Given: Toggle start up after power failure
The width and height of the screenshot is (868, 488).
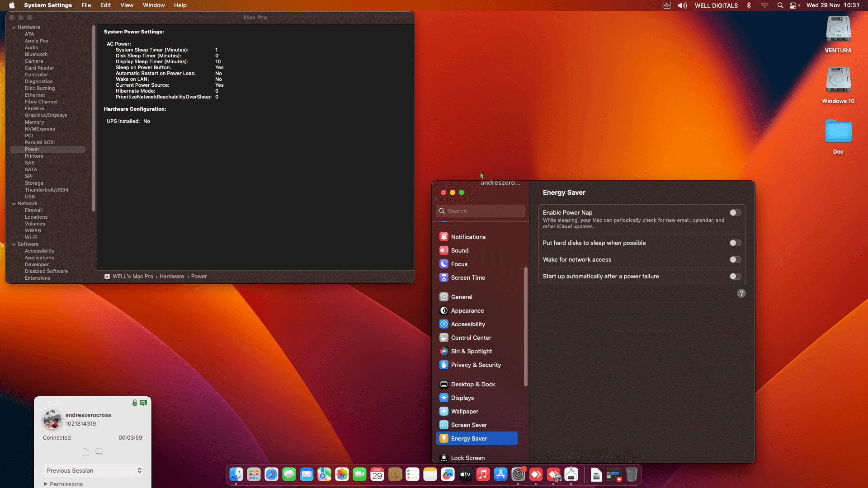Looking at the screenshot, I should (735, 276).
